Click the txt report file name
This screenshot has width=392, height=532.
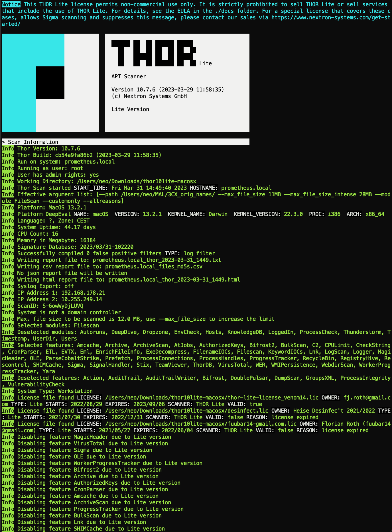point(157,260)
